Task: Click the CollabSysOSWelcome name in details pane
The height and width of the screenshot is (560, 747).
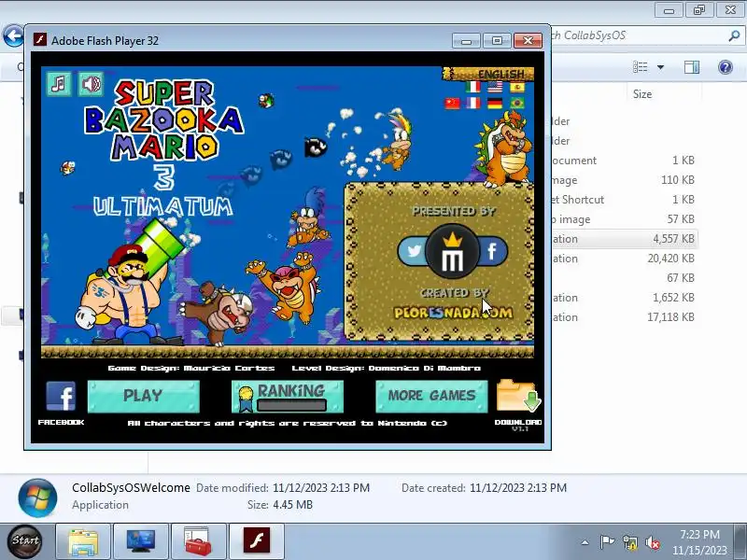Action: pyautogui.click(x=131, y=487)
